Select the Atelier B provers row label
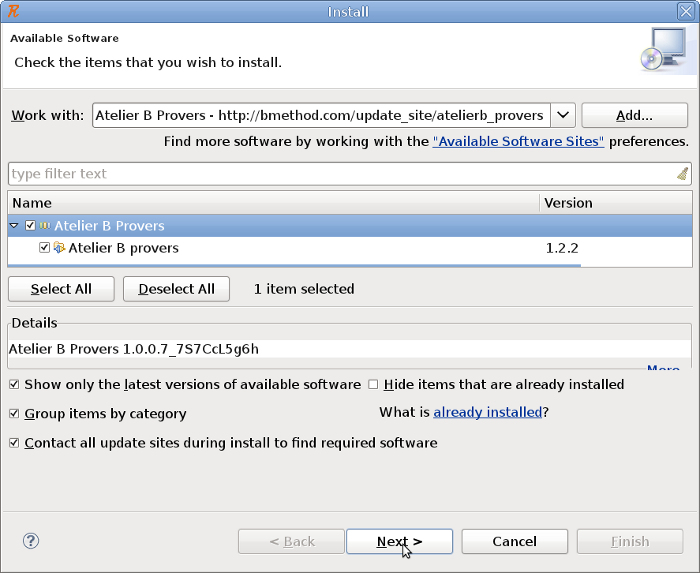Viewport: 700px width, 573px height. point(123,248)
